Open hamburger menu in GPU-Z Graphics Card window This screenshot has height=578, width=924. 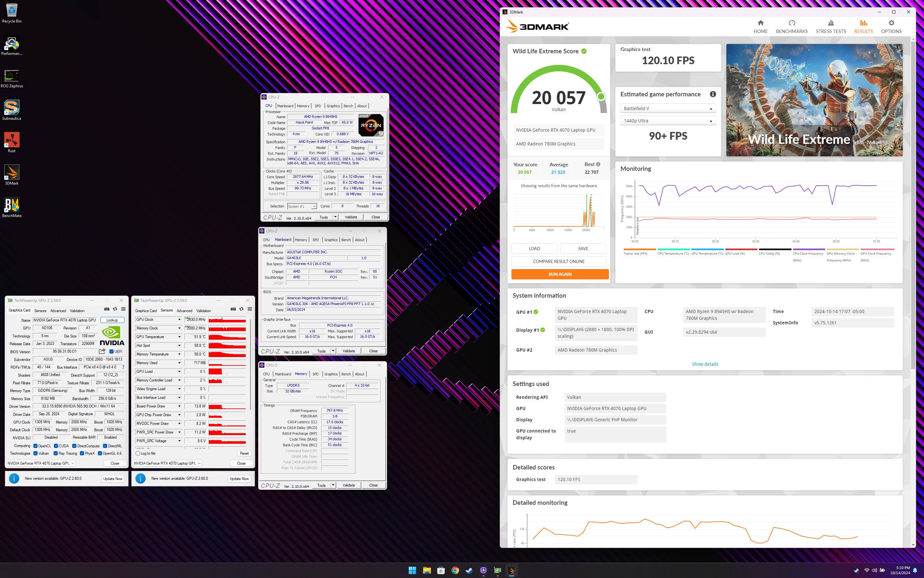point(123,309)
